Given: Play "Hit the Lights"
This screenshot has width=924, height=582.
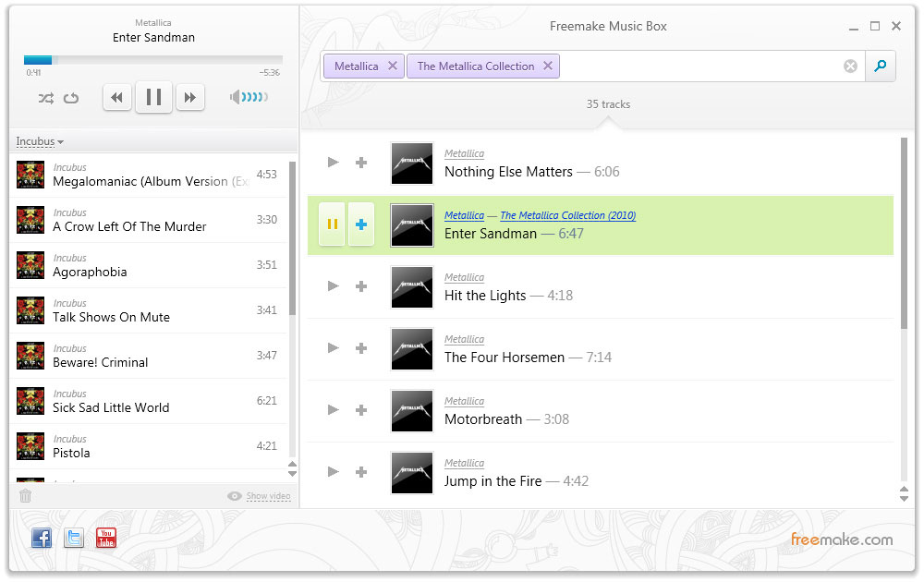Looking at the screenshot, I should tap(333, 286).
